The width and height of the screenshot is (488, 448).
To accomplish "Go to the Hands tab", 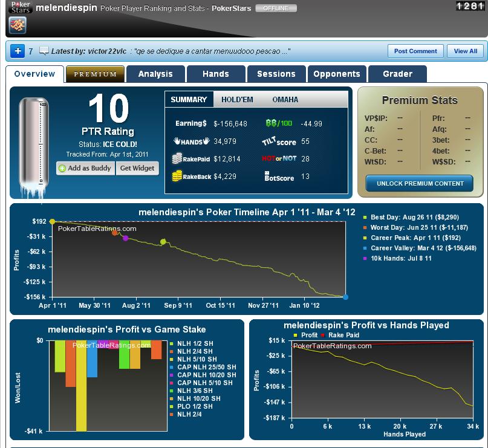I will coord(216,74).
